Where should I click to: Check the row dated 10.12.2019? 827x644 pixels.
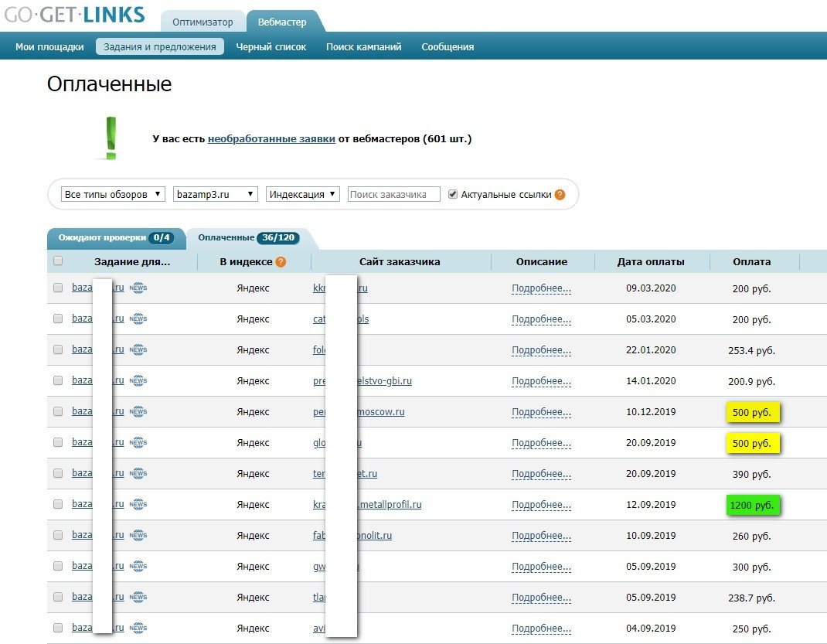click(58, 411)
